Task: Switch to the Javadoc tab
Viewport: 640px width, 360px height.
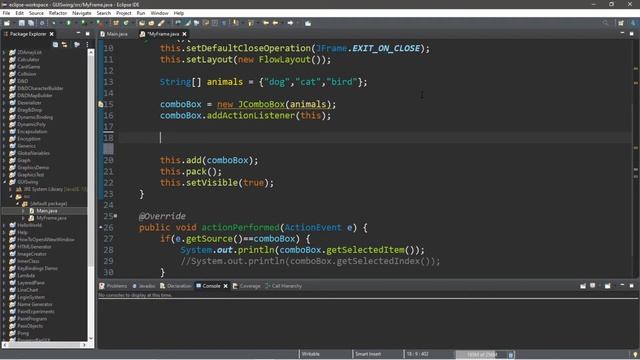Action: coord(144,286)
